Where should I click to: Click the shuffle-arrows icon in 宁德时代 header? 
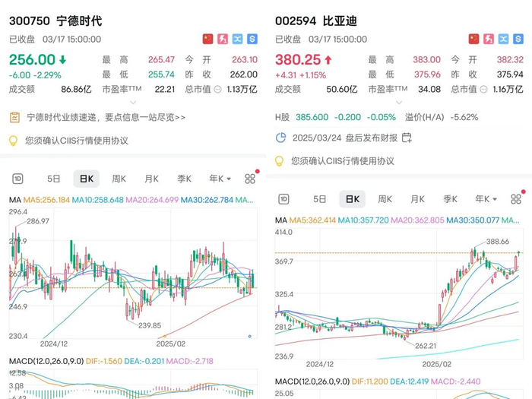[238, 39]
